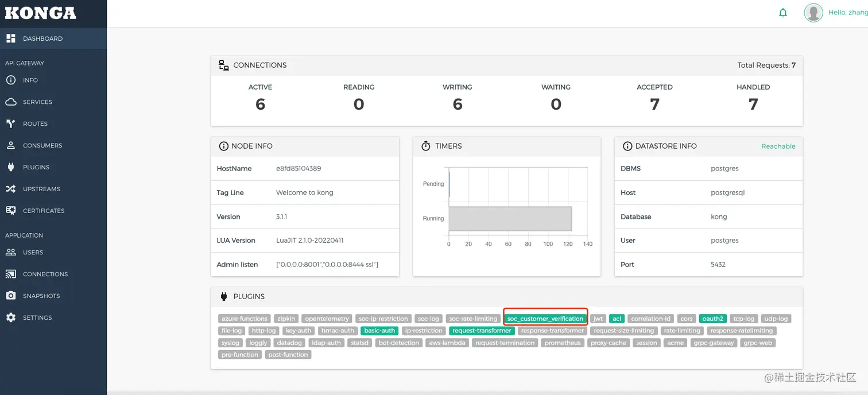Click the request-size-limiting plugin tag
Image resolution: width=868 pixels, height=395 pixels.
[624, 331]
